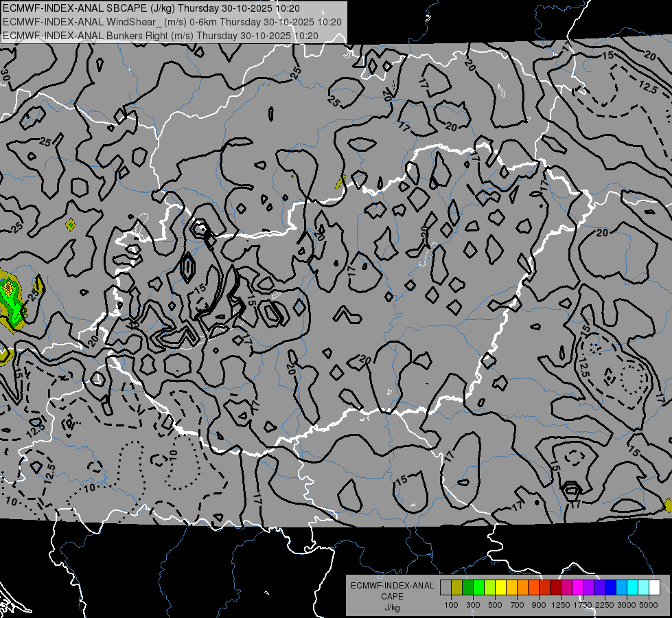The width and height of the screenshot is (672, 618).
Task: Pick the yellow-green legend swatch
Action: (490, 588)
